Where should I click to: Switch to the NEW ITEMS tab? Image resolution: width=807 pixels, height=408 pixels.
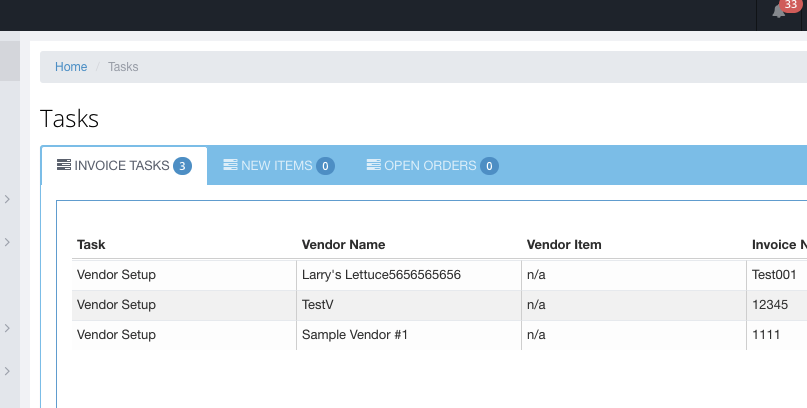click(279, 166)
